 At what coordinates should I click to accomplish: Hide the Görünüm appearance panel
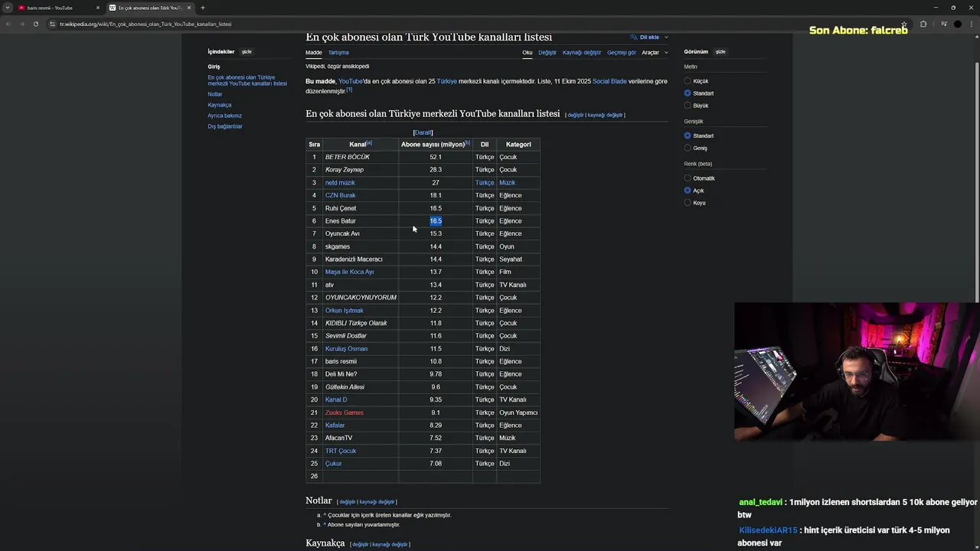[x=720, y=51]
